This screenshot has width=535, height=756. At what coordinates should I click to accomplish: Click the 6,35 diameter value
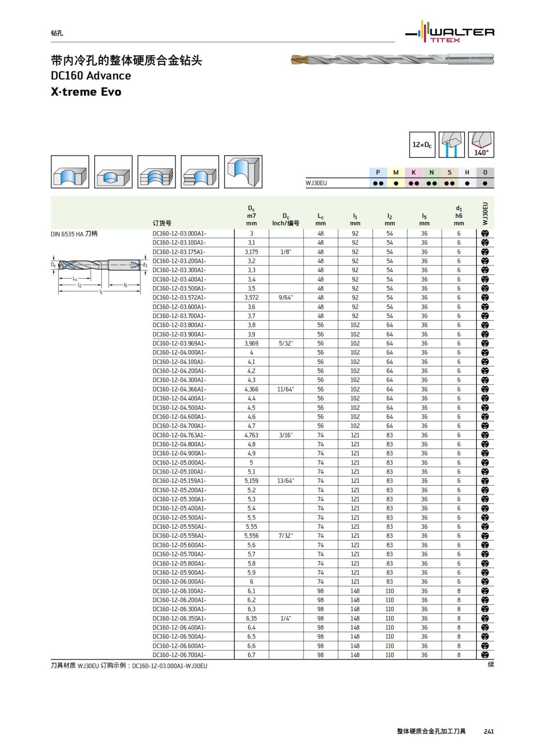[251, 618]
